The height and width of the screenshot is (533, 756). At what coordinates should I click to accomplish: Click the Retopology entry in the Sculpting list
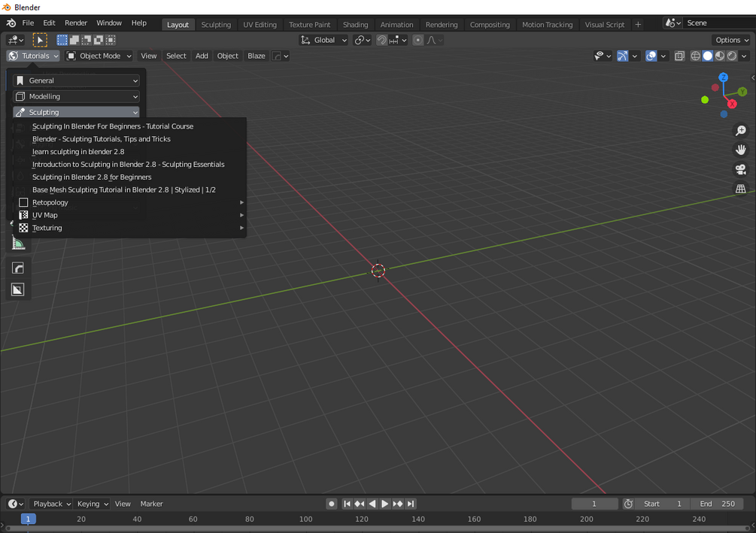pyautogui.click(x=129, y=202)
